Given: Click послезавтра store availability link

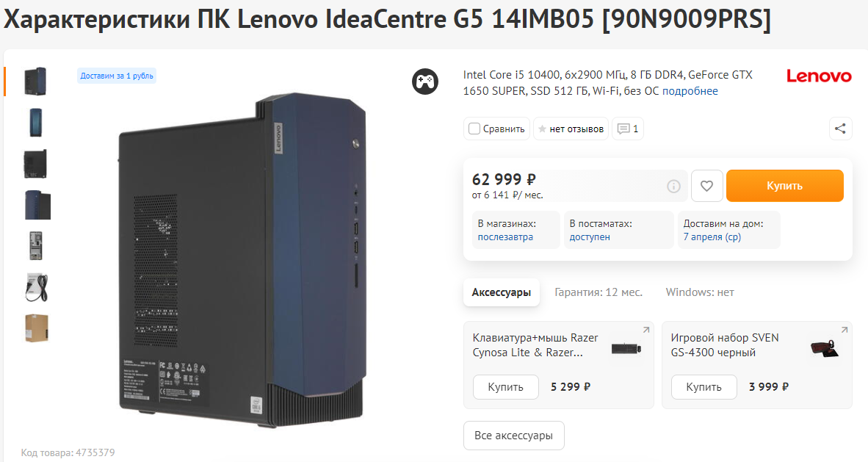Looking at the screenshot, I should point(505,237).
